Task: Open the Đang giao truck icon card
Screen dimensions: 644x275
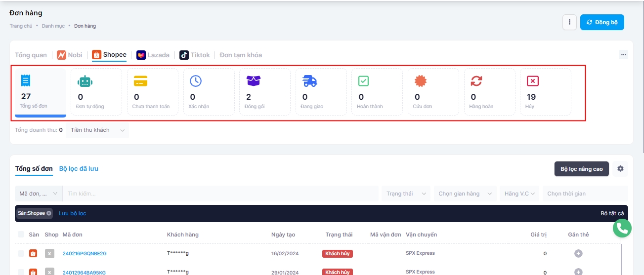Action: click(x=321, y=92)
